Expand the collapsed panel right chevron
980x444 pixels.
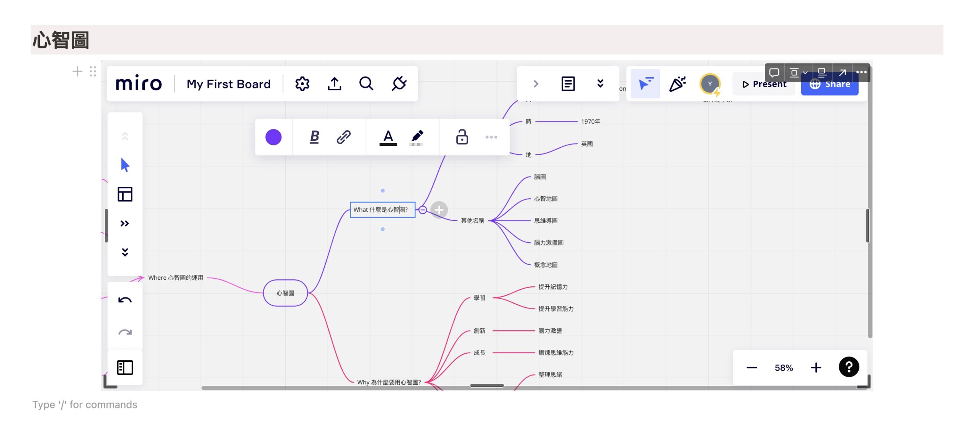[x=536, y=83]
